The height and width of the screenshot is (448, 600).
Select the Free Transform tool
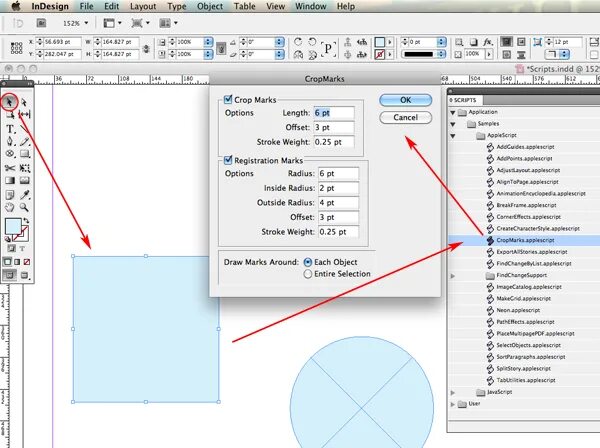24,168
